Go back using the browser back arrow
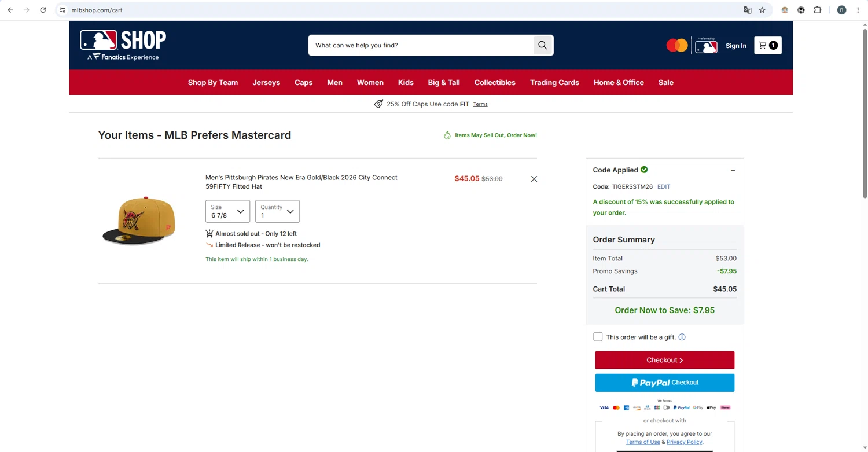The height and width of the screenshot is (452, 868). click(x=10, y=10)
